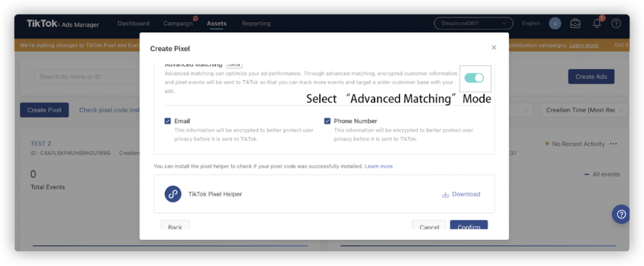Select the Assets tab

(x=216, y=23)
